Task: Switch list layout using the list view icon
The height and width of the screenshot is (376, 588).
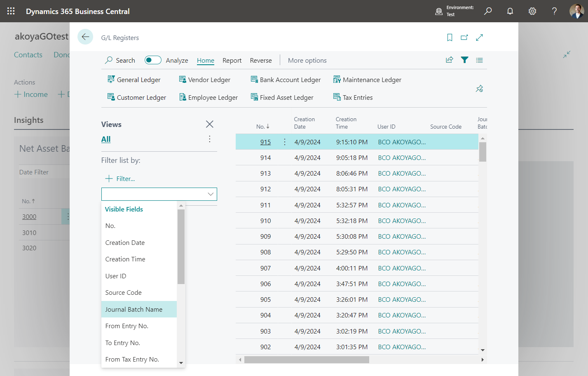Action: [479, 60]
